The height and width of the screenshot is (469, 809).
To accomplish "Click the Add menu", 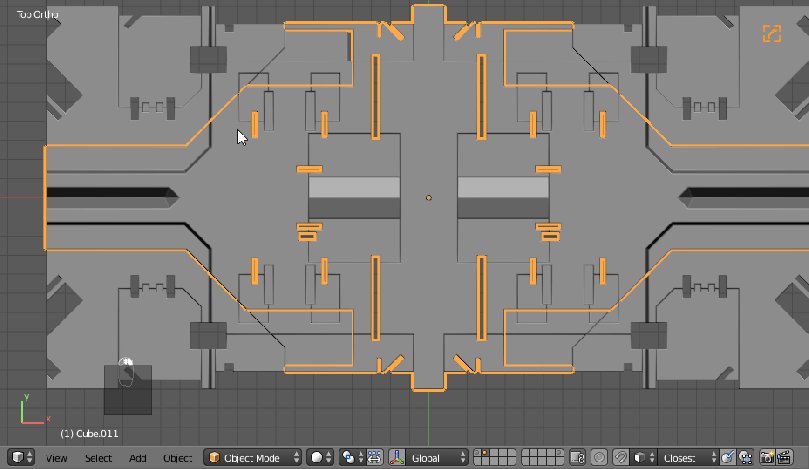I will 137,458.
